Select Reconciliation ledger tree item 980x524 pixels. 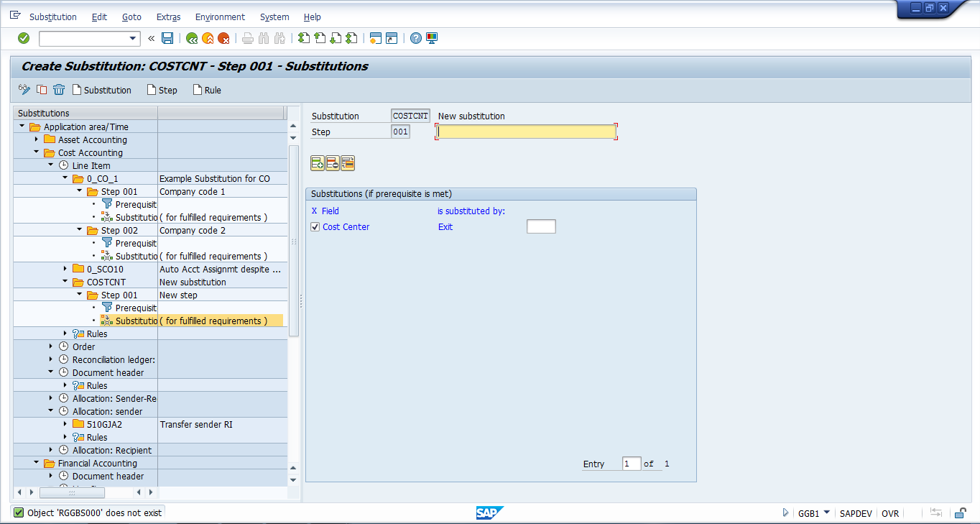point(114,359)
